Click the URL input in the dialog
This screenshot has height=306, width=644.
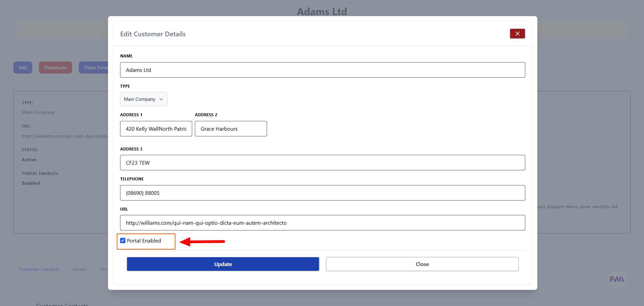click(x=322, y=223)
